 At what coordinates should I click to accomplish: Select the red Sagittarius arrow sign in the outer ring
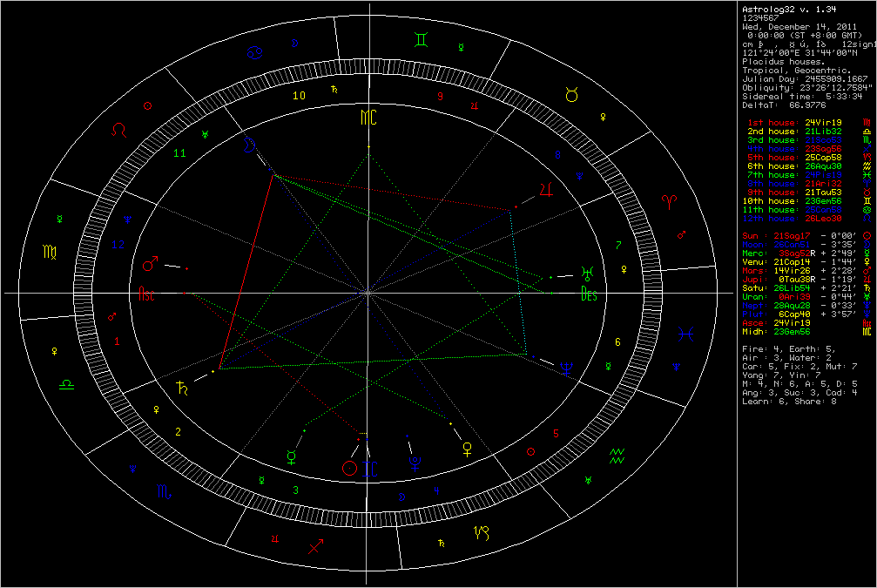pos(315,546)
